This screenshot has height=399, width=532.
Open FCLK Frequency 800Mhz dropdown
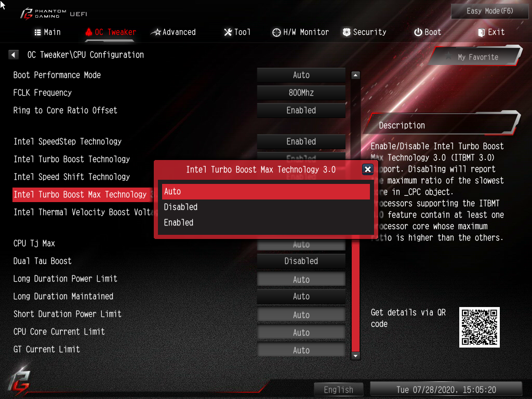301,92
